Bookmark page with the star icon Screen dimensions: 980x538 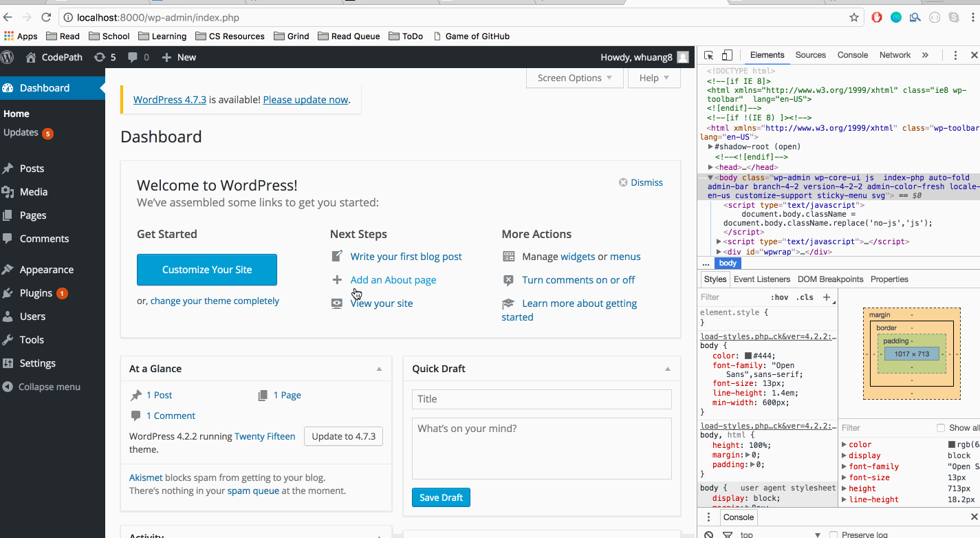[854, 17]
